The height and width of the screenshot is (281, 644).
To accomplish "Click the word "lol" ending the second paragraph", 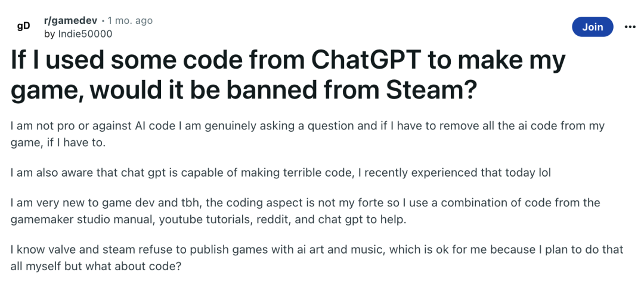I will (x=544, y=172).
